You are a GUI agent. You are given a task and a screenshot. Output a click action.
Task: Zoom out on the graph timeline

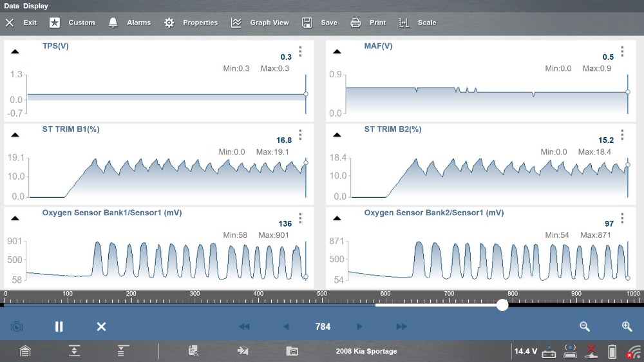point(585,327)
